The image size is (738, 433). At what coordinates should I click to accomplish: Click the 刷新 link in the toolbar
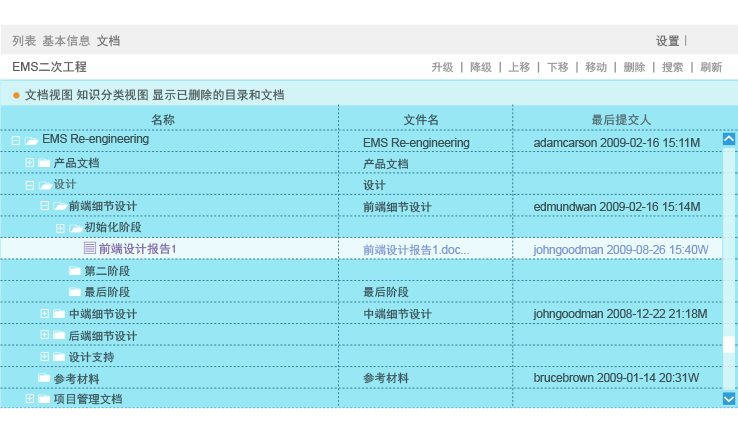click(711, 67)
